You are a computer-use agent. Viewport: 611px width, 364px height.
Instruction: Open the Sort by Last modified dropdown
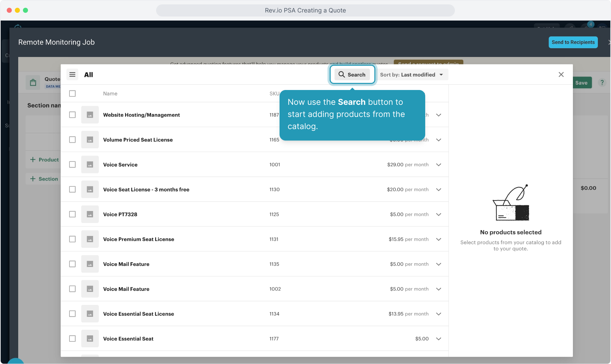[411, 74]
